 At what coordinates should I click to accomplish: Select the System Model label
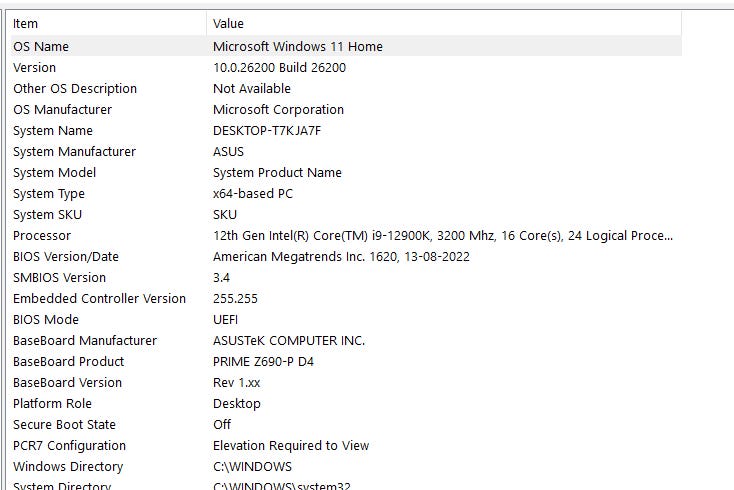tap(54, 173)
